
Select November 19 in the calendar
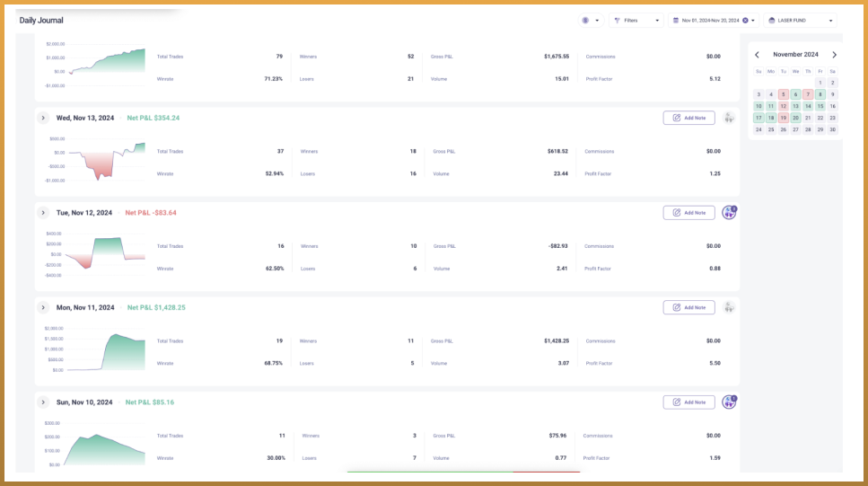click(784, 118)
